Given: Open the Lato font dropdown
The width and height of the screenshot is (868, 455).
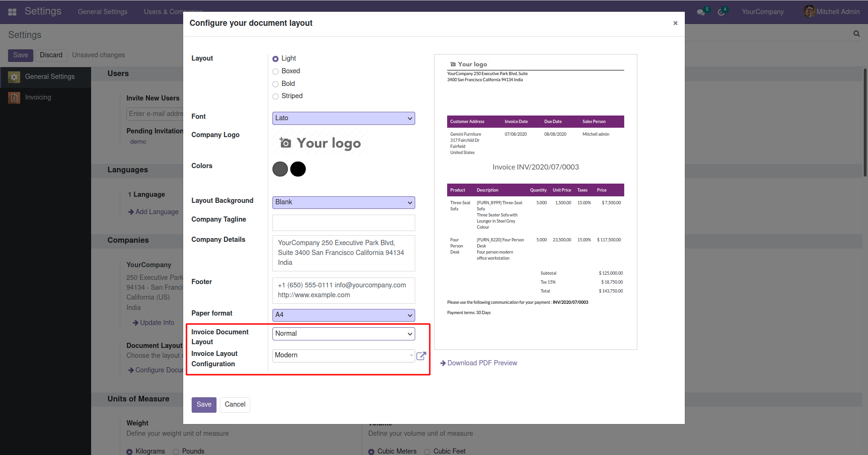Looking at the screenshot, I should click(343, 118).
